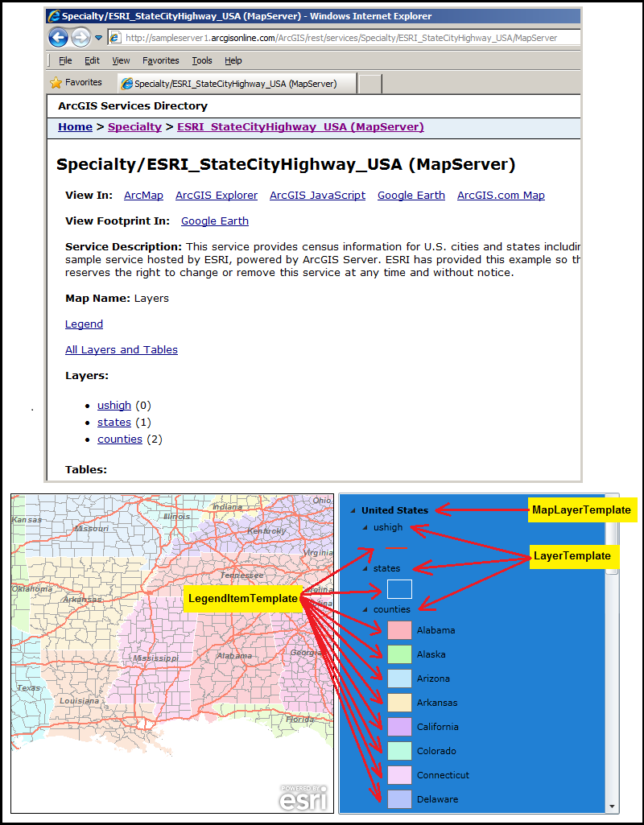Image resolution: width=644 pixels, height=825 pixels.
Task: Click the California purple color swatch
Action: click(398, 727)
